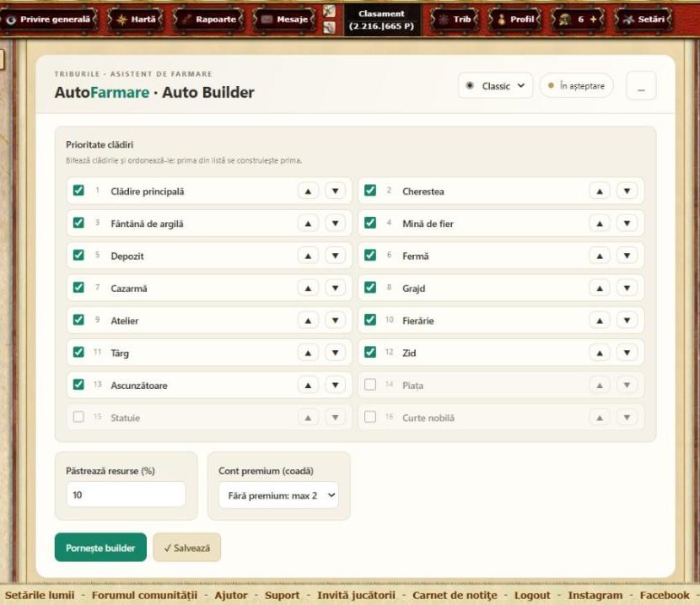This screenshot has width=700, height=605.
Task: Move Grajd down in priority
Action: pyautogui.click(x=627, y=288)
